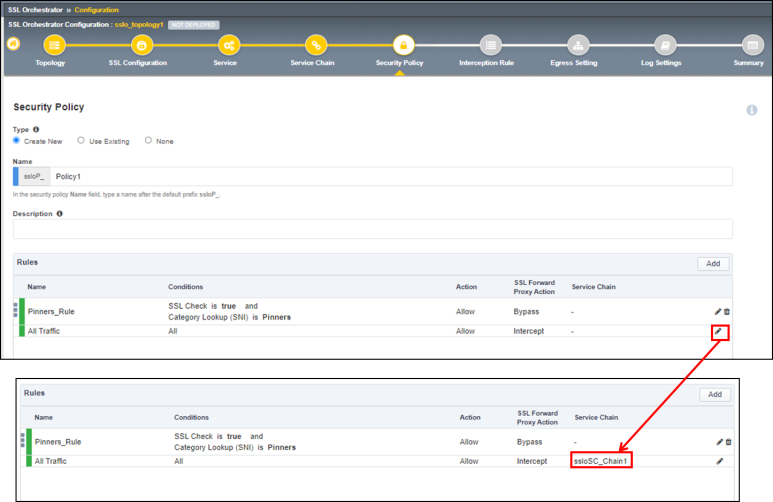773x502 pixels.
Task: Click Add in the Rules panel showing ssloSC_Chain1
Action: [x=715, y=394]
